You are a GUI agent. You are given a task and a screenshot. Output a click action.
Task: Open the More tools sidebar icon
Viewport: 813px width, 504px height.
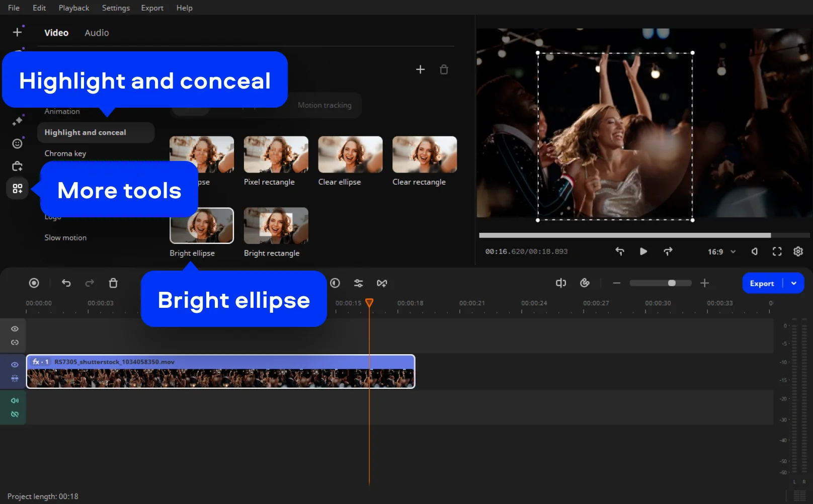tap(17, 189)
